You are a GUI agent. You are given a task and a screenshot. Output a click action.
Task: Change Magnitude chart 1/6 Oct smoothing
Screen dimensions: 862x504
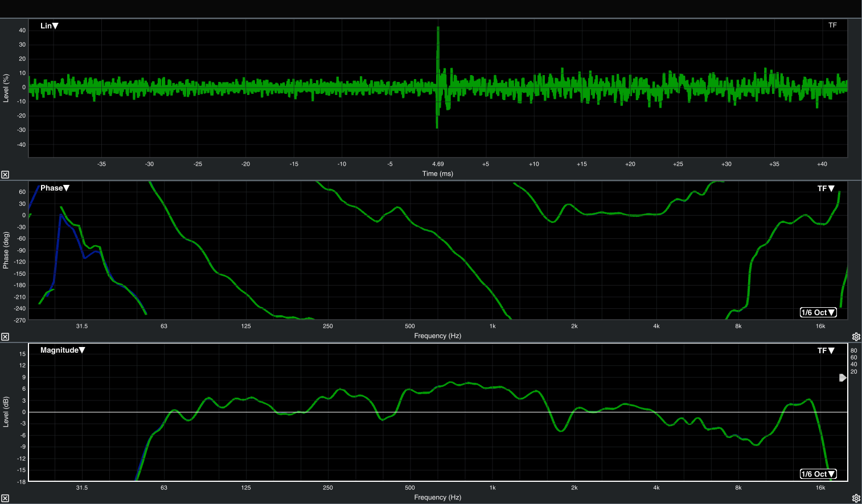tap(818, 474)
